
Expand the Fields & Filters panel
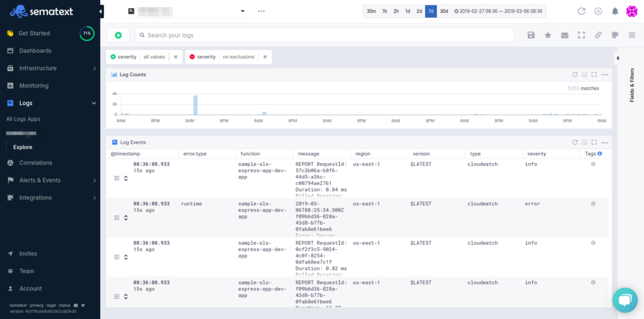pos(618,59)
